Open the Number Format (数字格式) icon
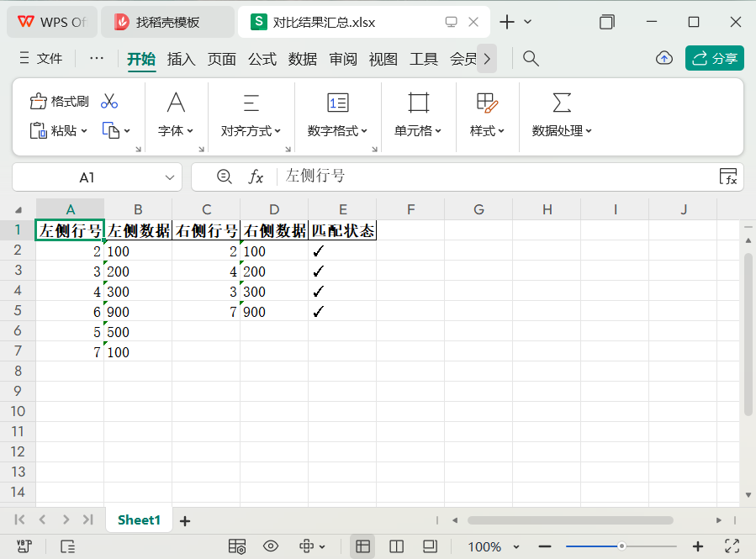The image size is (756, 559). tap(337, 103)
